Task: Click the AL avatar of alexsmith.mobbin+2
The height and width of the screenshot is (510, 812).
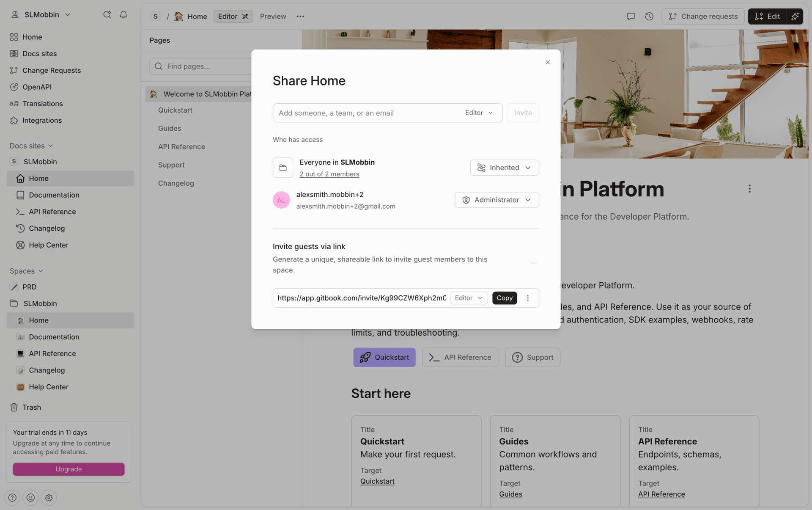Action: coord(281,200)
